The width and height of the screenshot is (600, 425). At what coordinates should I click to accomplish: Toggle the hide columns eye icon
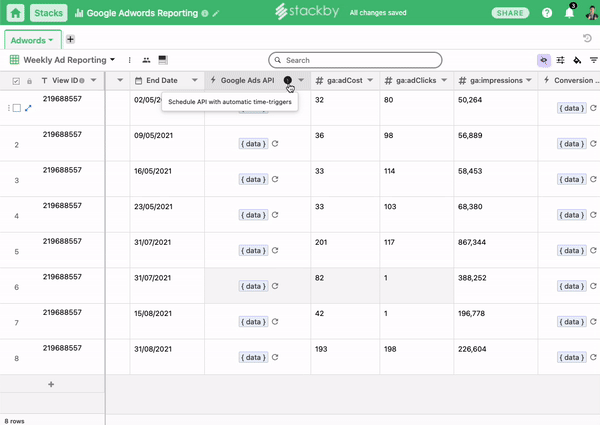(x=543, y=60)
